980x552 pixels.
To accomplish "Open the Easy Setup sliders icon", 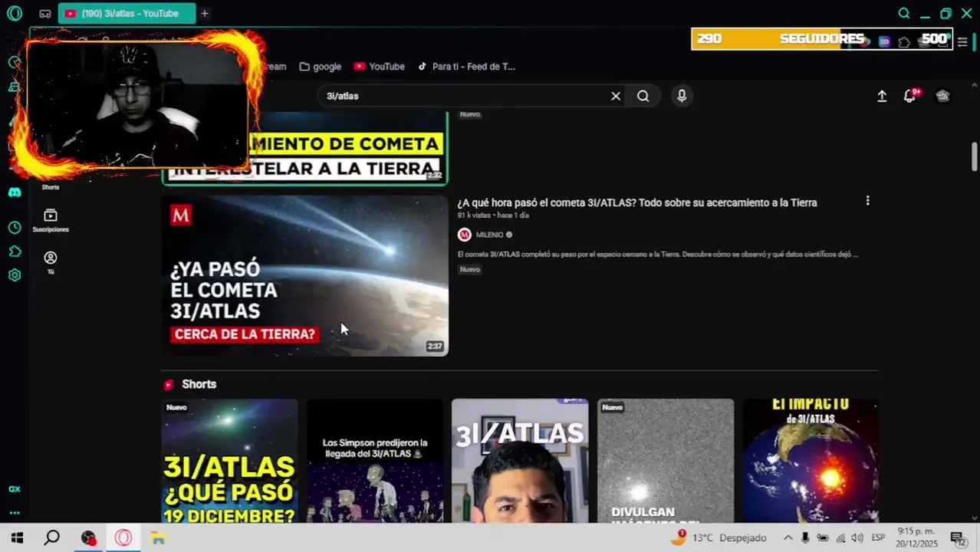I will [962, 41].
